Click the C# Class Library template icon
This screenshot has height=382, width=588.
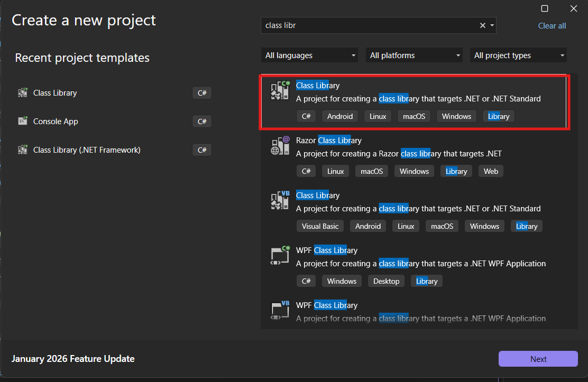280,90
